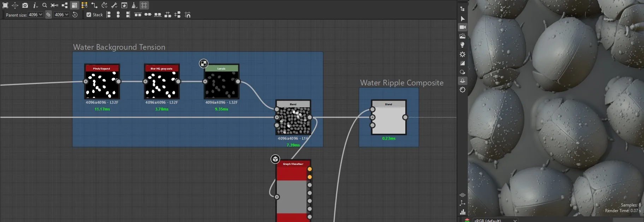Click the bar chart icon in 3D view
644x222 pixels.
coord(463,212)
